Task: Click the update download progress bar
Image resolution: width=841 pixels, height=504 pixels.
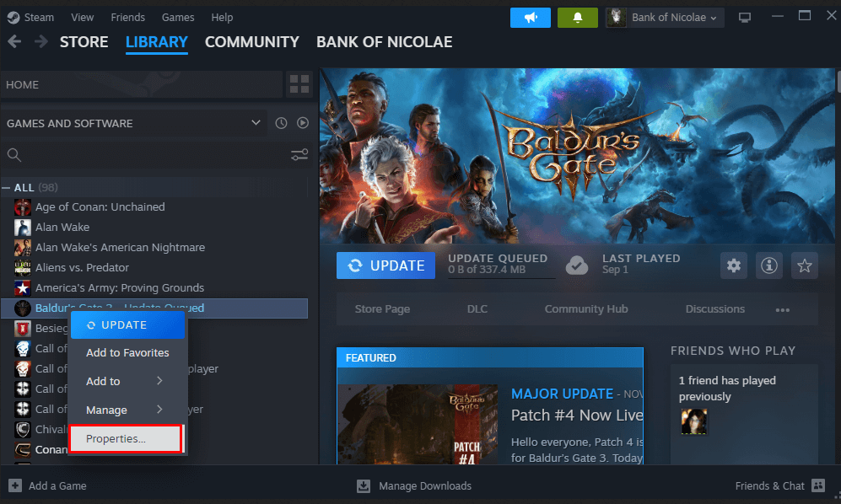Action: [502, 278]
